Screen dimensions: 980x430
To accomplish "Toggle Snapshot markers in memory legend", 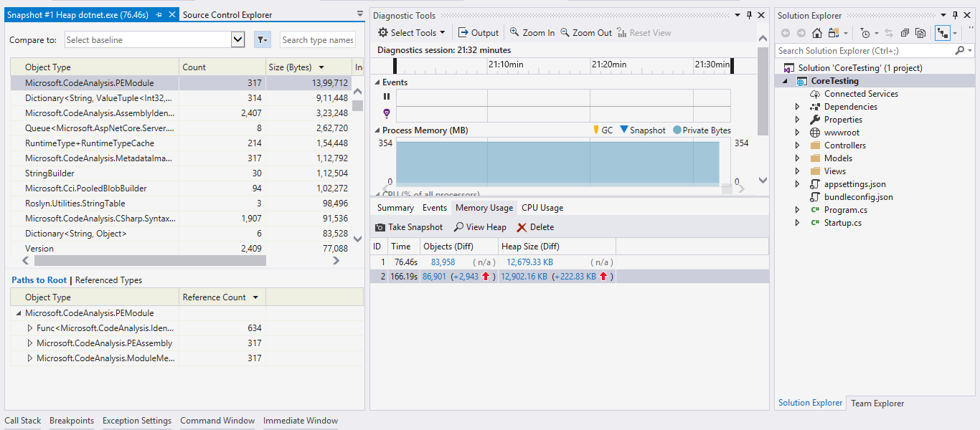I will (x=643, y=130).
